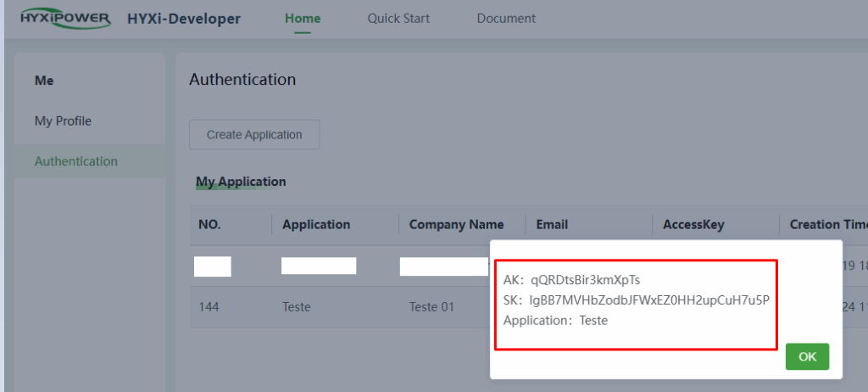Click the Company Name column header

coord(456,225)
